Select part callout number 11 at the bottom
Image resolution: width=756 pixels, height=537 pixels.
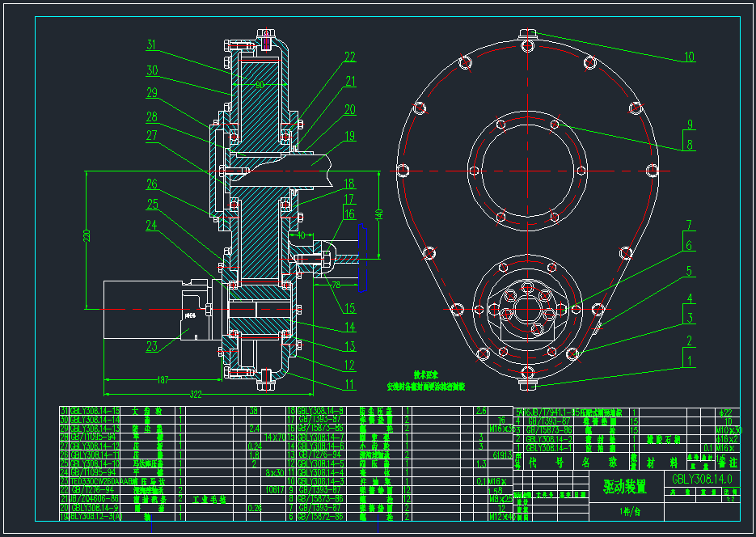click(349, 385)
